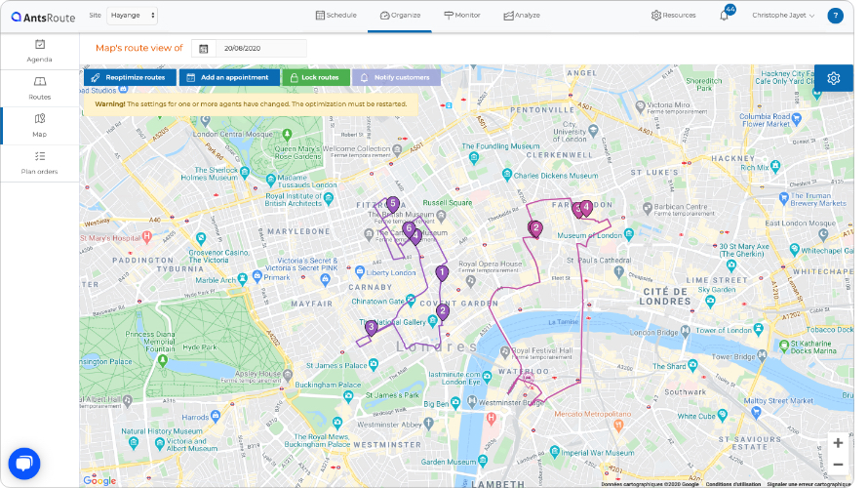Screen dimensions: 868x488
Task: Switch to the Organize tab
Action: pyautogui.click(x=400, y=16)
